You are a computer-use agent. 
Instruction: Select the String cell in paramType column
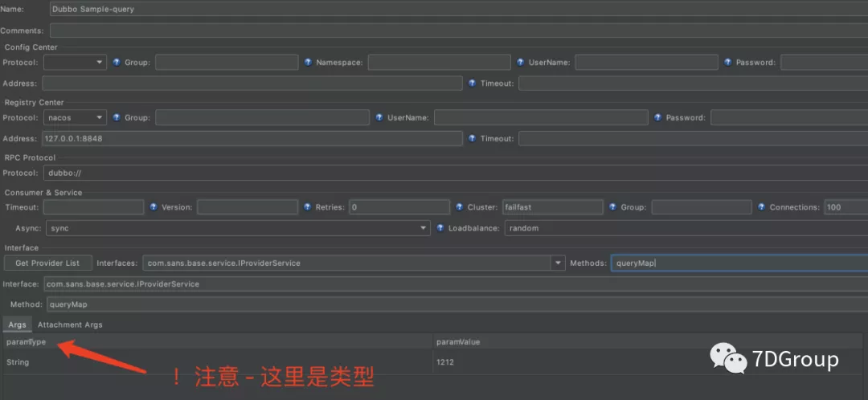point(218,361)
